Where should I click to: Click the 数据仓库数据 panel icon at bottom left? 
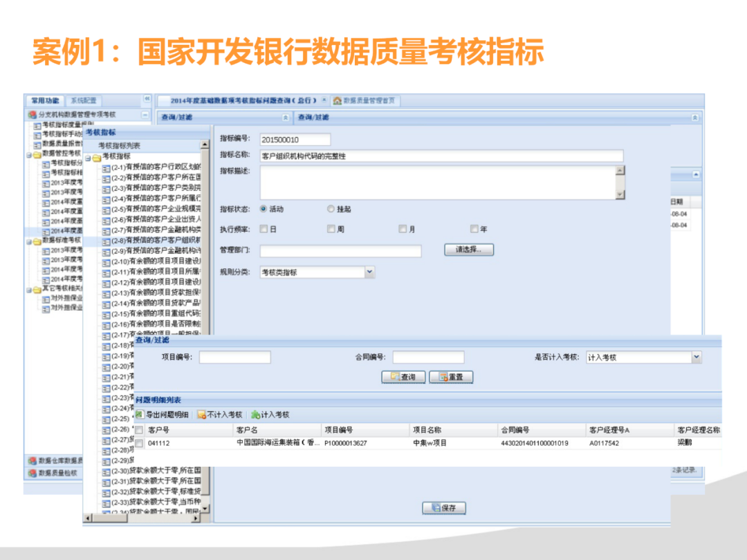click(33, 460)
